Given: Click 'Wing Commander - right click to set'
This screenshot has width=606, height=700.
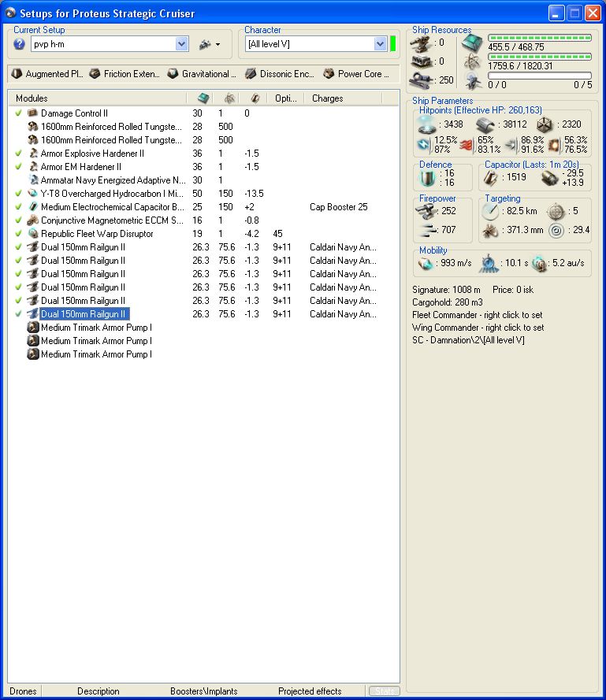Looking at the screenshot, I should pos(478,328).
